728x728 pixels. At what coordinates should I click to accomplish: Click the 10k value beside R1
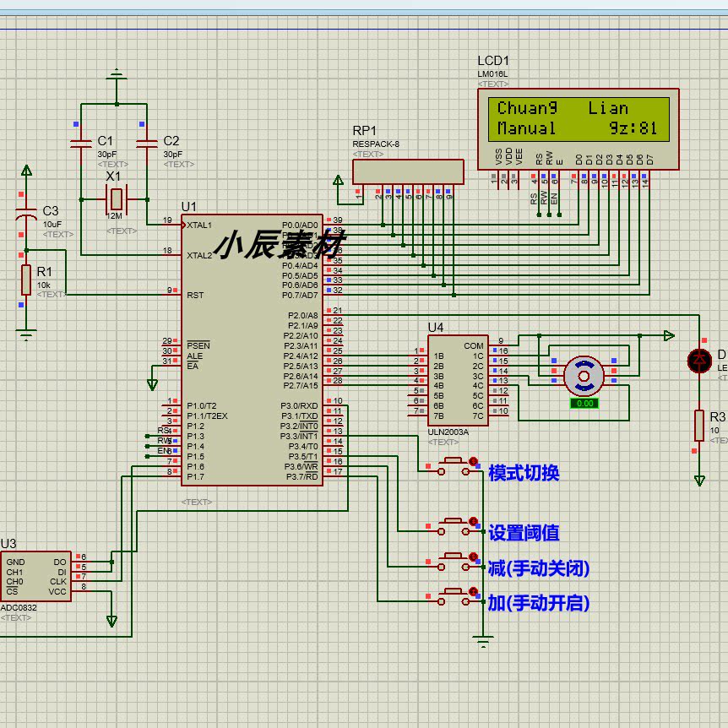[44, 285]
